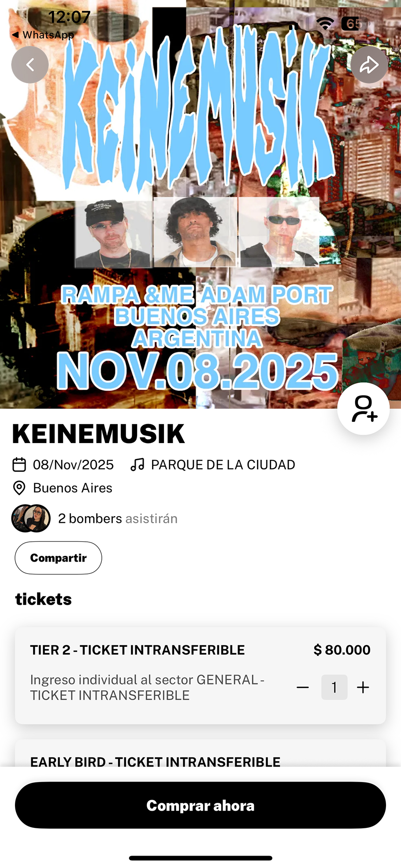This screenshot has width=401, height=868.
Task: Tap the '2 bombers asistirán' text
Action: click(x=118, y=518)
